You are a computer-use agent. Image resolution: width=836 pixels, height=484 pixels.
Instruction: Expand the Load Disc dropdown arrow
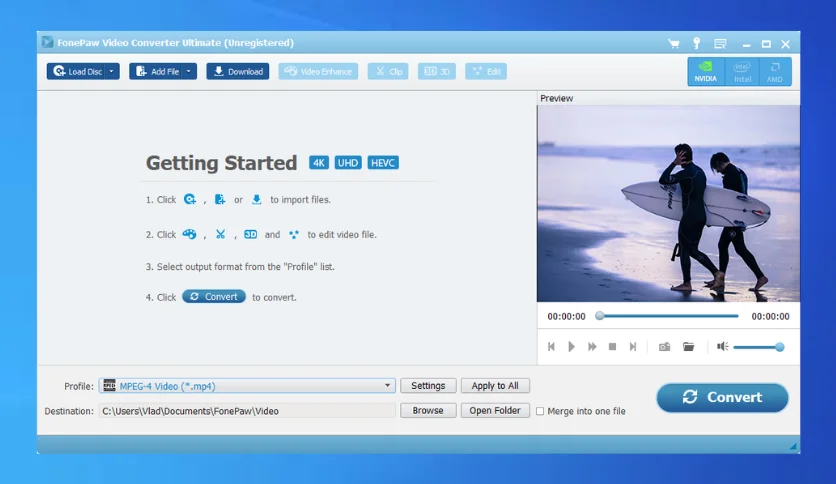tap(111, 71)
